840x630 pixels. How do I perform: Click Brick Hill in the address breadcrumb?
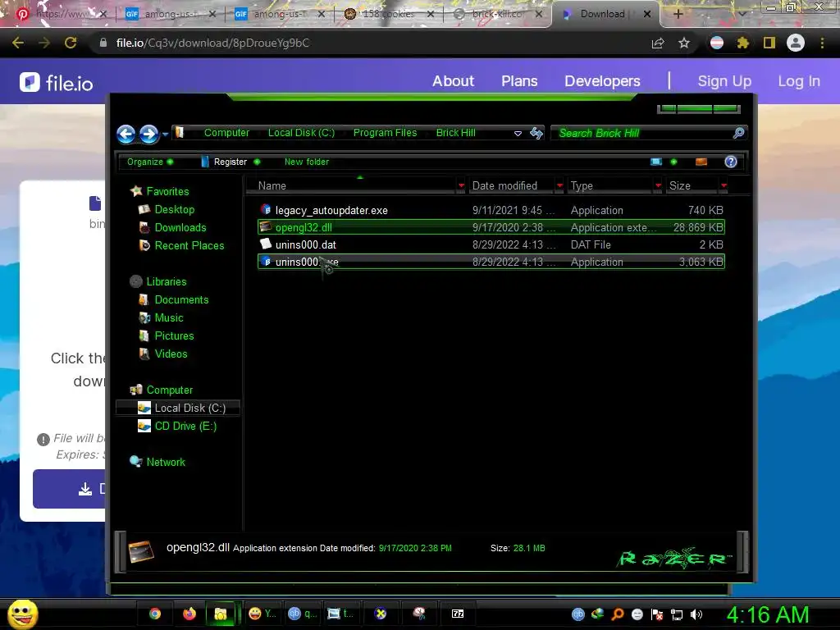455,133
